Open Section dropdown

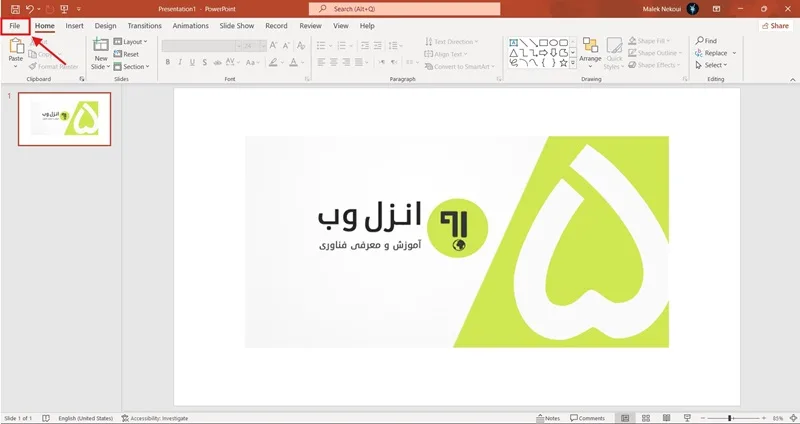pyautogui.click(x=132, y=66)
